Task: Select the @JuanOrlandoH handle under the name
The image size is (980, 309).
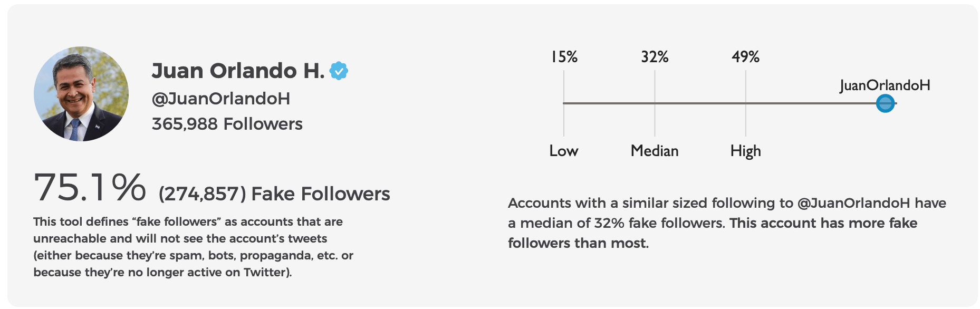Action: 221,99
